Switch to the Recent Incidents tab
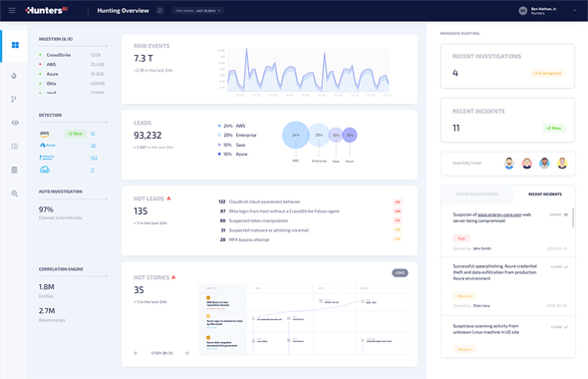The width and height of the screenshot is (588, 379). [x=545, y=194]
